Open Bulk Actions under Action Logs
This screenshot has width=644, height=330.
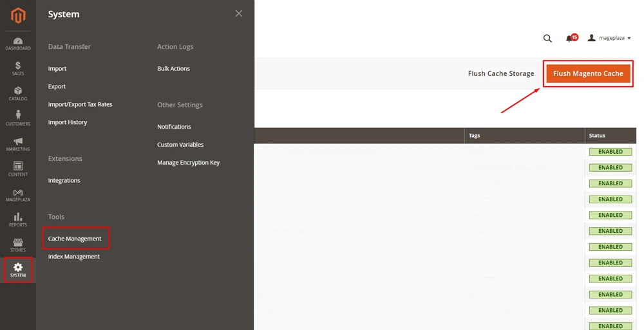173,69
